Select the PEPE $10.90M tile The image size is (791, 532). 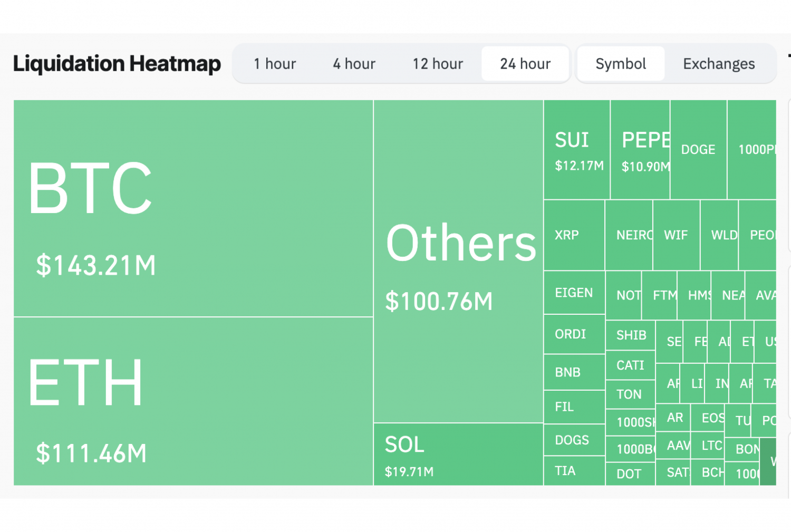640,150
